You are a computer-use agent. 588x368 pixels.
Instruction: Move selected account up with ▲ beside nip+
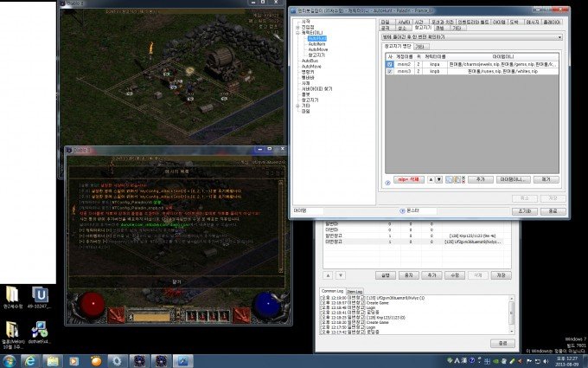[x=431, y=180]
